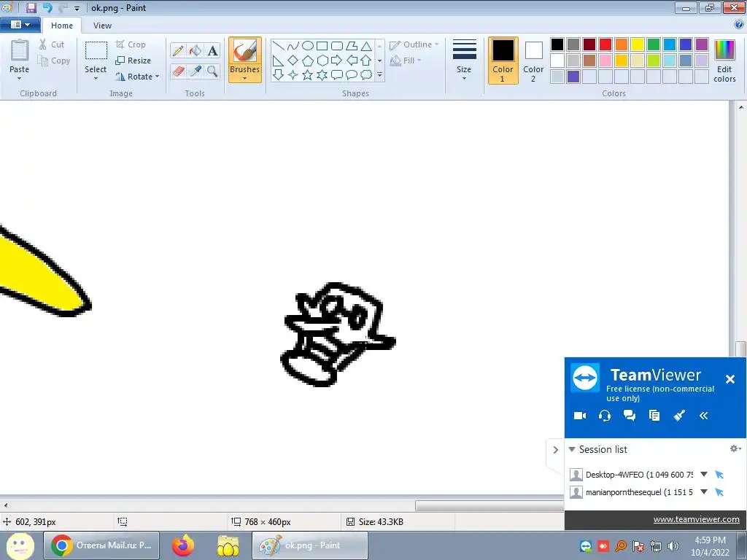
Task: Click the Resize button
Action: tap(133, 61)
